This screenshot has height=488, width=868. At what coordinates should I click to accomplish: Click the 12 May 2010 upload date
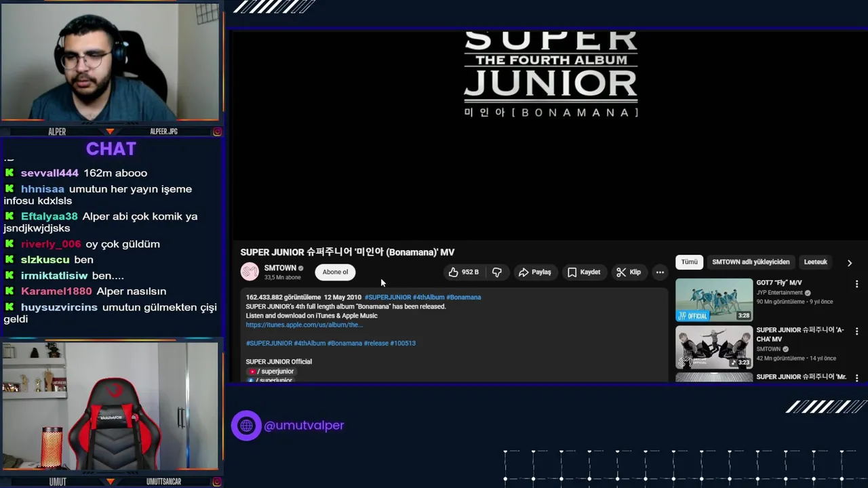pyautogui.click(x=342, y=297)
